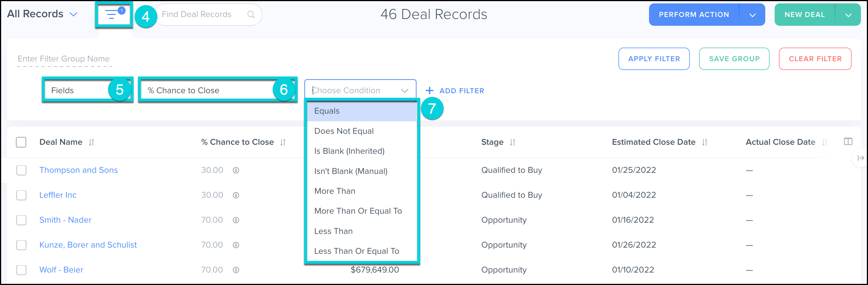The height and width of the screenshot is (285, 868).
Task: Toggle the select-all records checkbox
Action: tap(21, 142)
